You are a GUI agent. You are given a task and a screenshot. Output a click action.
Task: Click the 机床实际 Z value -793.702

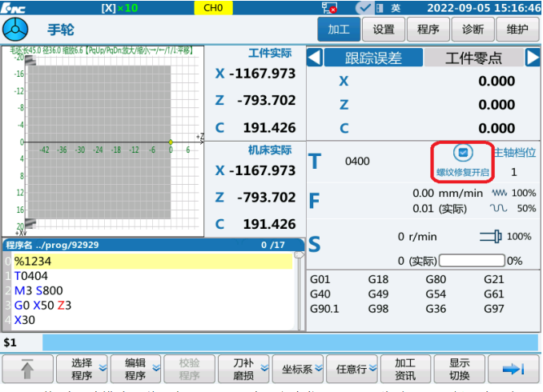pyautogui.click(x=267, y=198)
